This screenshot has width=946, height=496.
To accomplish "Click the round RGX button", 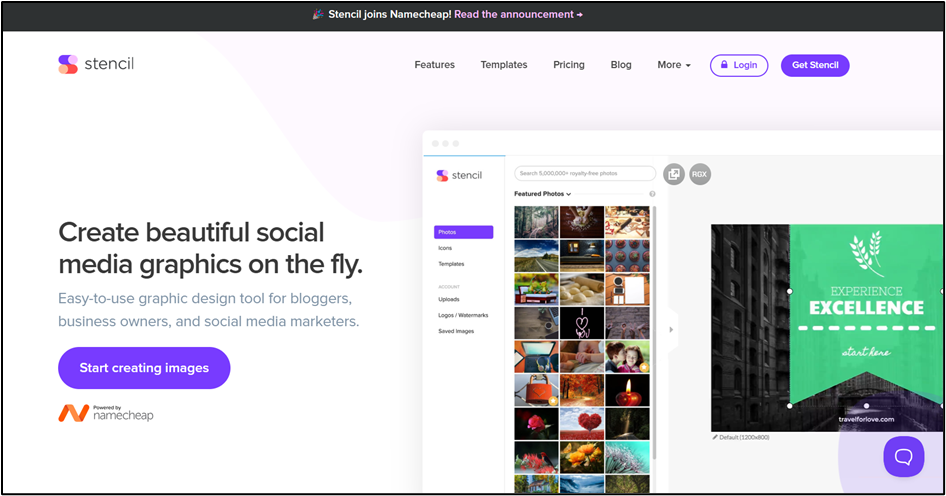I will (x=699, y=174).
